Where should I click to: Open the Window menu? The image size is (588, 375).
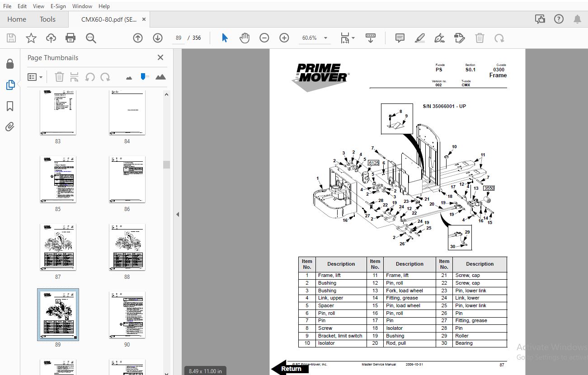pos(82,6)
